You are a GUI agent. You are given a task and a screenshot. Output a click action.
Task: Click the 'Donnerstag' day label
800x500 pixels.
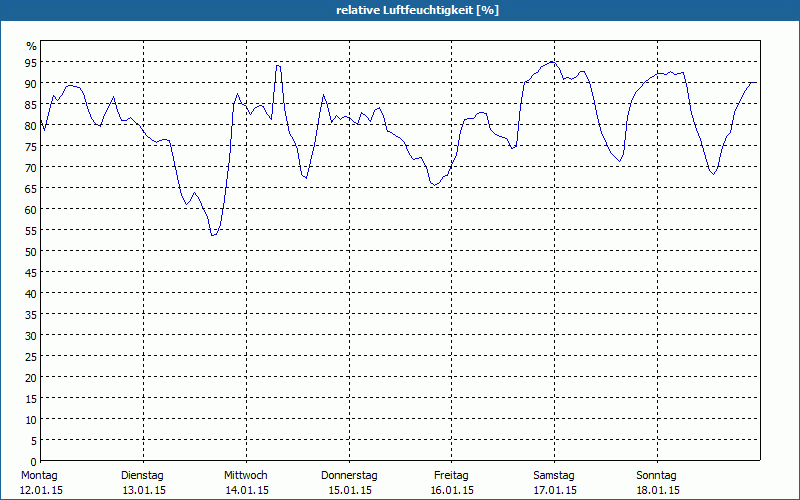(x=349, y=476)
